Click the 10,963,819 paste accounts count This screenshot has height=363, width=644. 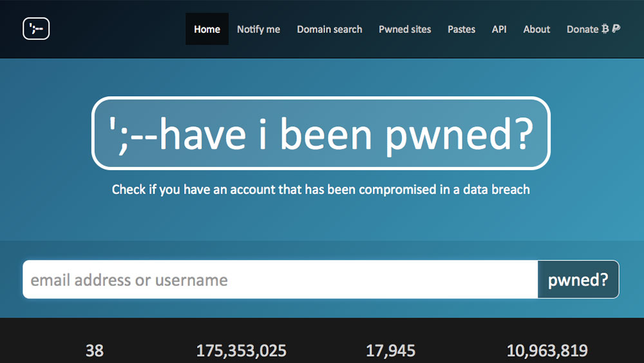point(547,351)
